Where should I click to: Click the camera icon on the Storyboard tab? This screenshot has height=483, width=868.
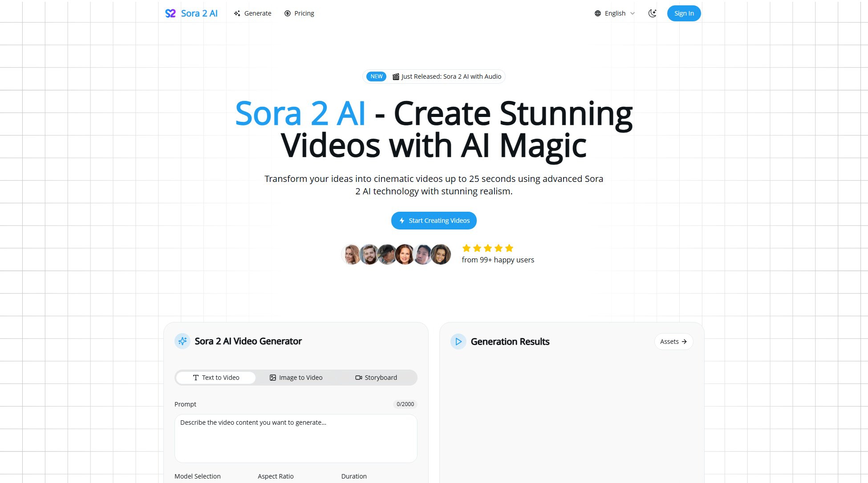(x=358, y=377)
